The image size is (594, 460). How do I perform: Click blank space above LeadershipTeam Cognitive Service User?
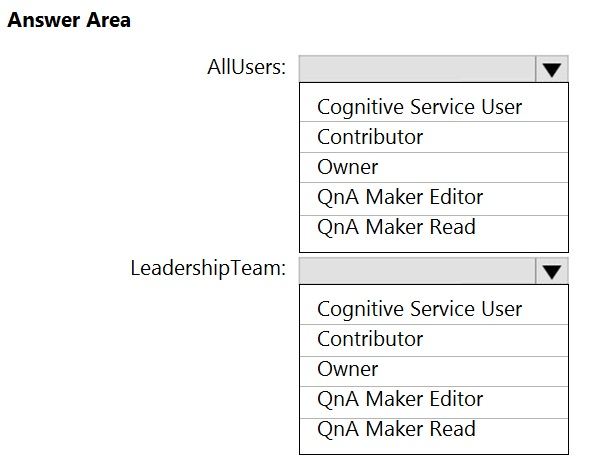click(x=434, y=290)
